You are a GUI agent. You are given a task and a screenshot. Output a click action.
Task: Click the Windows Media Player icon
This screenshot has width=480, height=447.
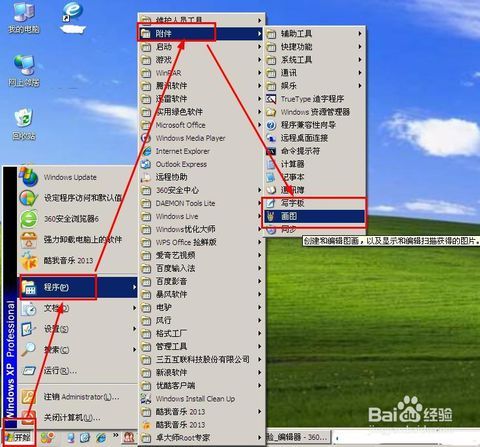pos(146,138)
